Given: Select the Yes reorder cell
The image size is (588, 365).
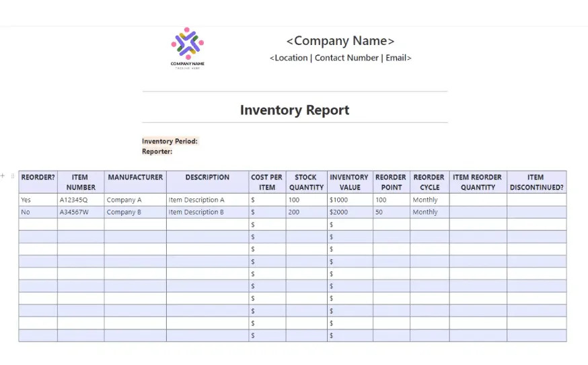Looking at the screenshot, I should coord(38,200).
